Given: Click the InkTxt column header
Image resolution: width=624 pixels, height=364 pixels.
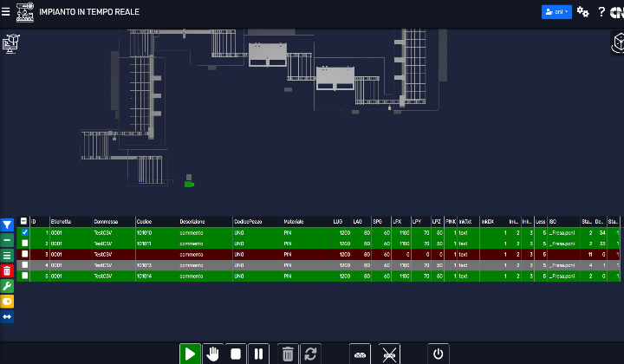Looking at the screenshot, I should pyautogui.click(x=468, y=222).
